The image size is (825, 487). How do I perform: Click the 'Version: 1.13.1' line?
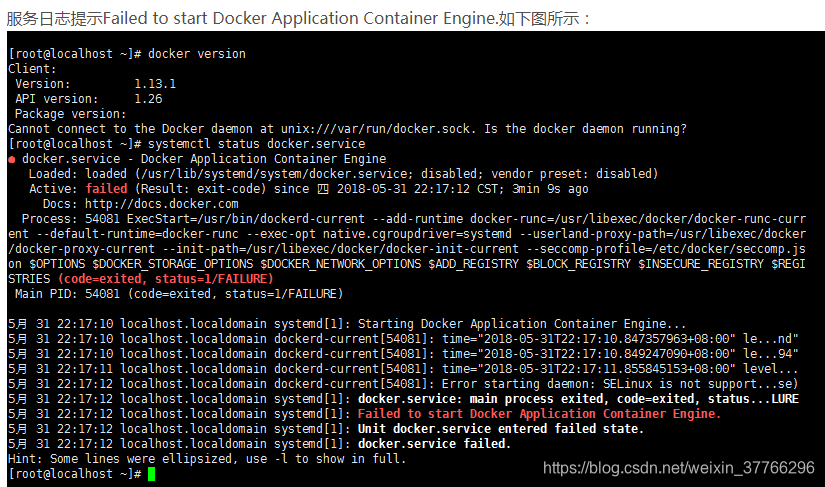coord(96,84)
